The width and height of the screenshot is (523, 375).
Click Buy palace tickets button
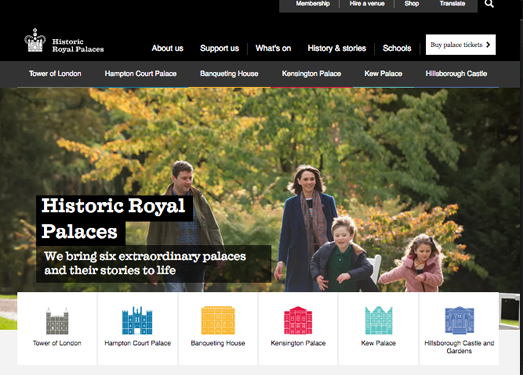click(x=461, y=45)
